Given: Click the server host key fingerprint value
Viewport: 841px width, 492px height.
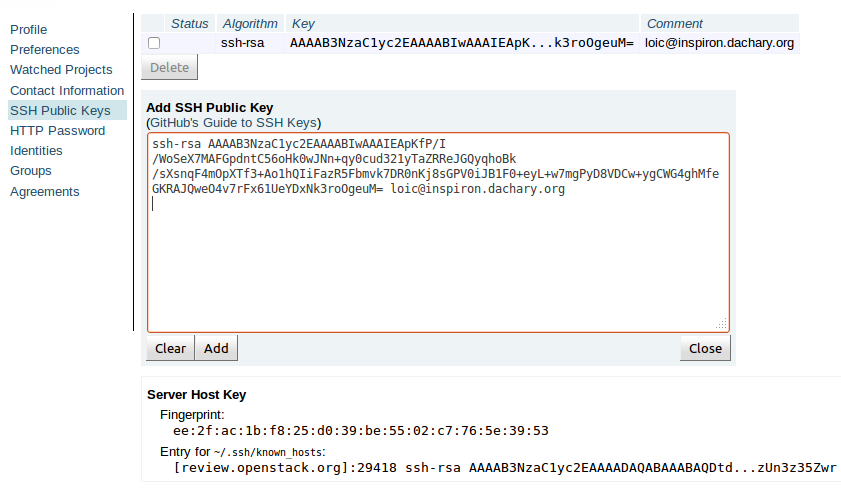Looking at the screenshot, I should click(361, 431).
